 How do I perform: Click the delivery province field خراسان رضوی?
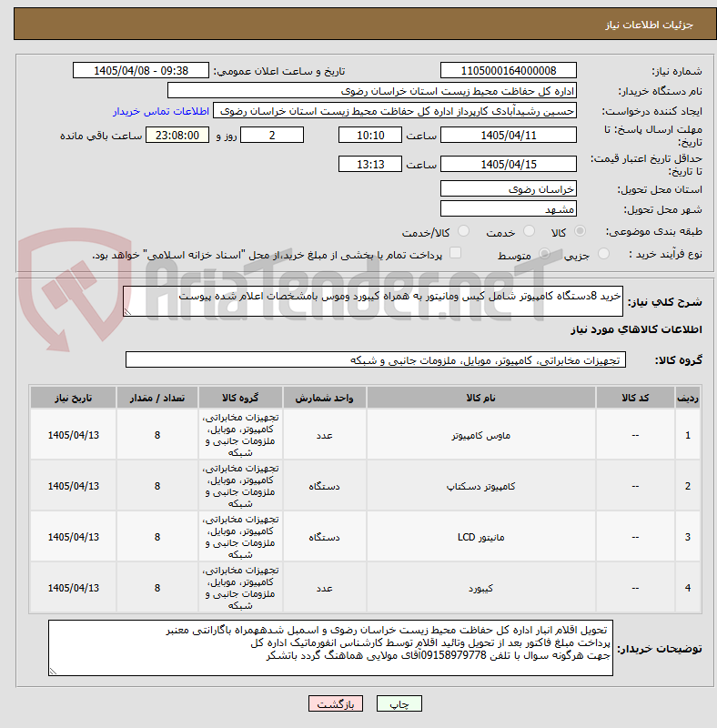(509, 189)
